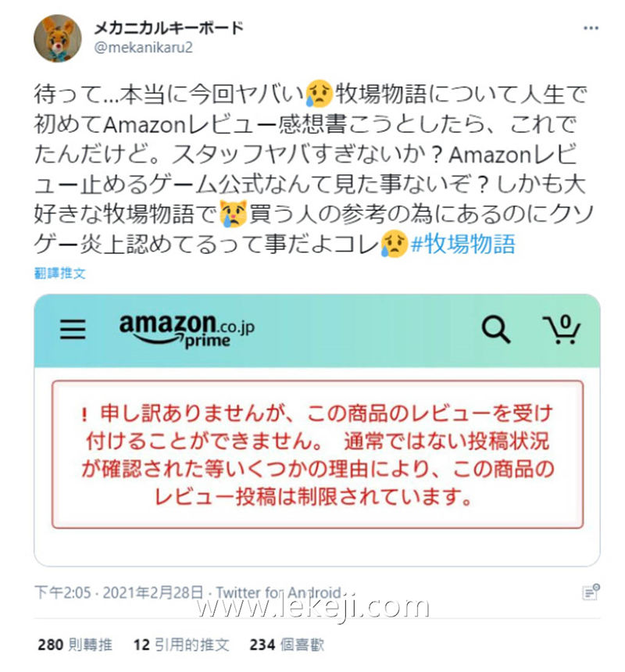
Task: Open the embedded Amazon screenshot image
Action: pyautogui.click(x=317, y=430)
